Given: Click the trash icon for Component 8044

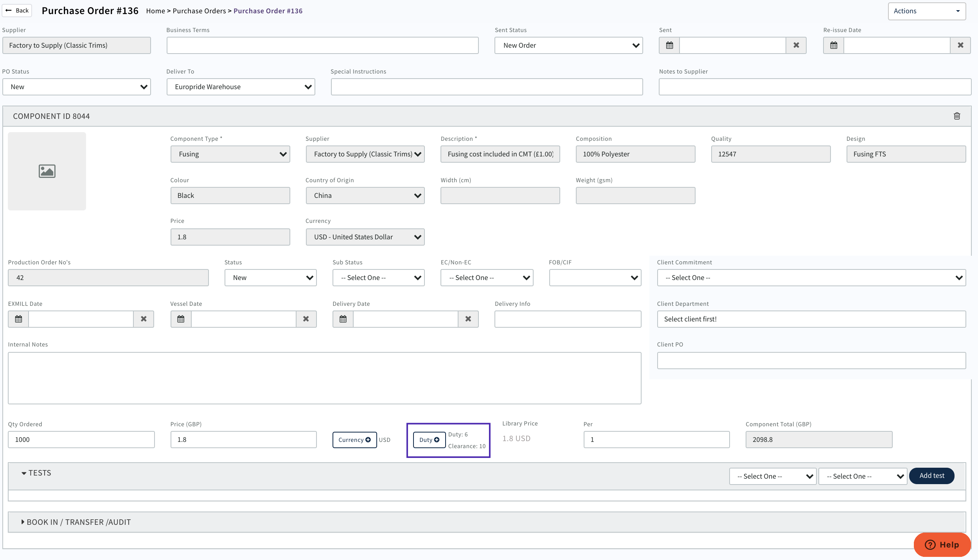Looking at the screenshot, I should (x=957, y=116).
